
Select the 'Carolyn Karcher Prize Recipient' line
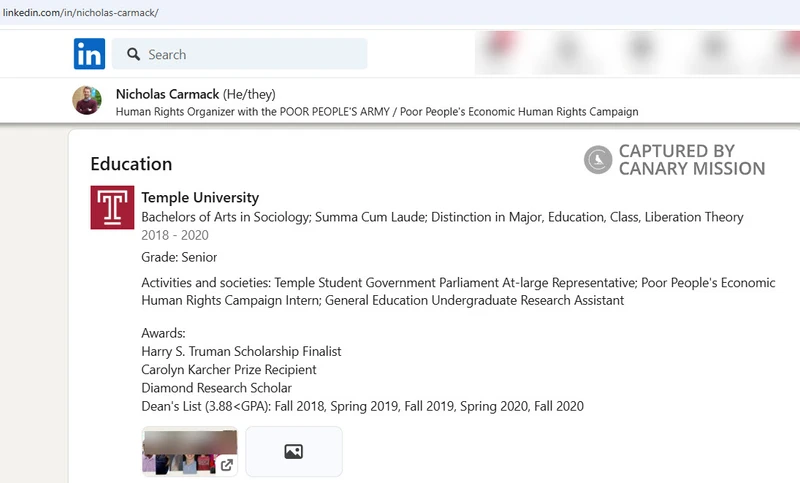pos(229,370)
